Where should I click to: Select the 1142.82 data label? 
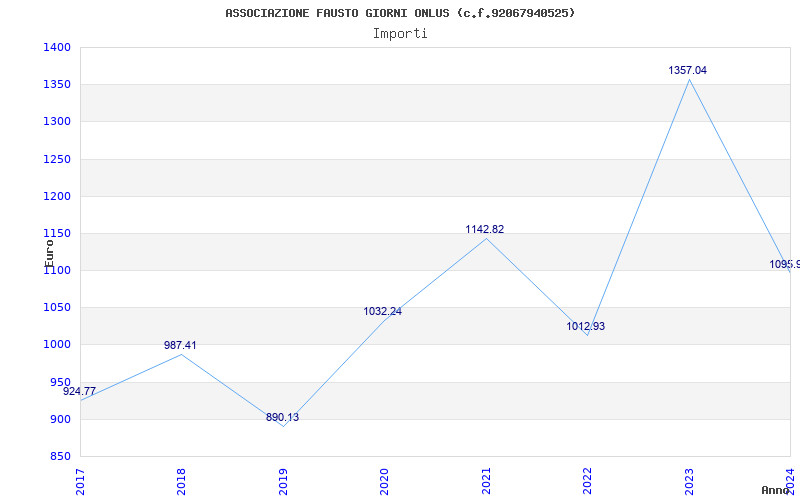pyautogui.click(x=485, y=230)
